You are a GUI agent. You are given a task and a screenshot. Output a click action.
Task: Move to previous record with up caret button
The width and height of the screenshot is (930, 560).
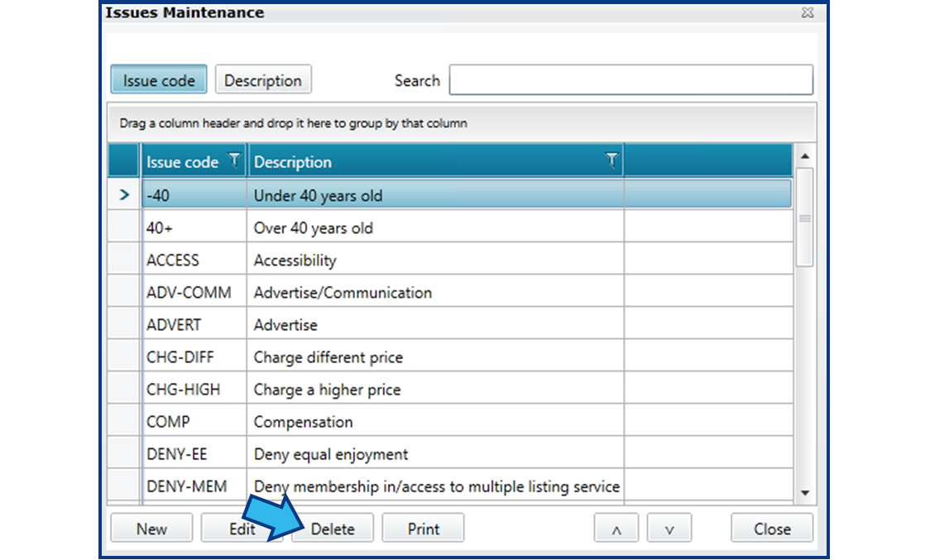click(x=616, y=528)
